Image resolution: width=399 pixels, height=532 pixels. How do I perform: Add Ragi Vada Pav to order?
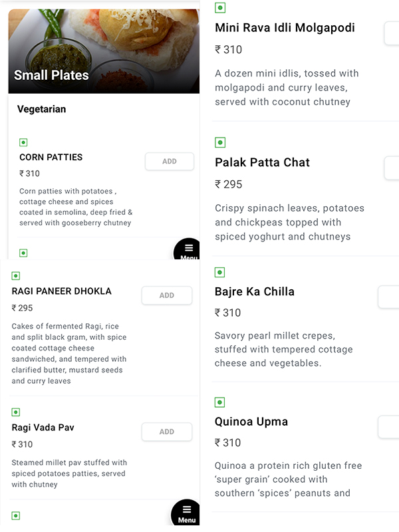(167, 432)
